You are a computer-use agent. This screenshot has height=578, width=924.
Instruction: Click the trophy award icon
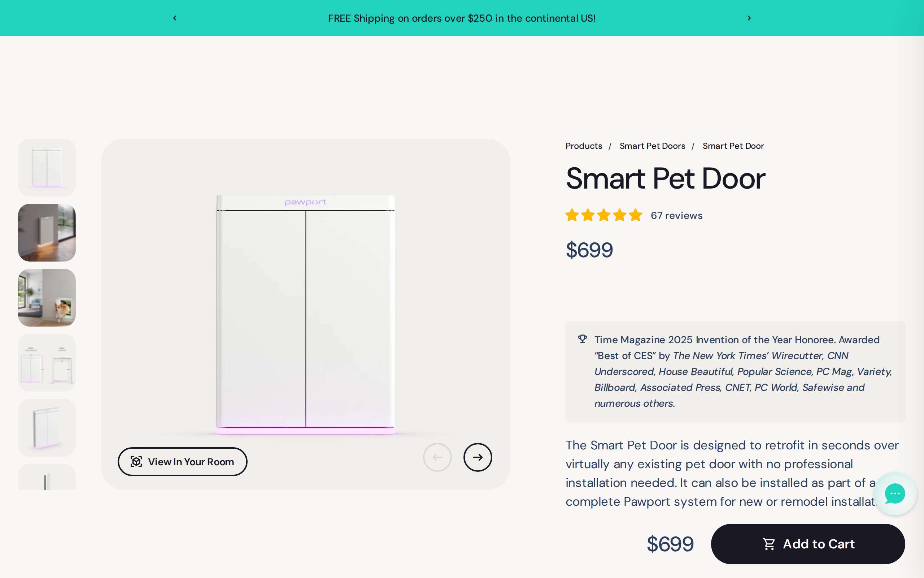coord(582,339)
